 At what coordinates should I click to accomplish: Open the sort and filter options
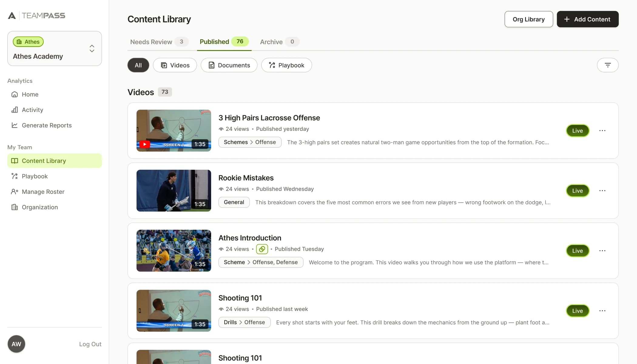[x=608, y=65]
